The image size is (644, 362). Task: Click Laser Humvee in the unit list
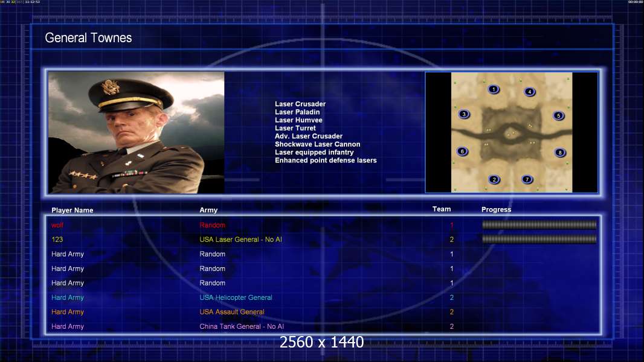pyautogui.click(x=298, y=120)
